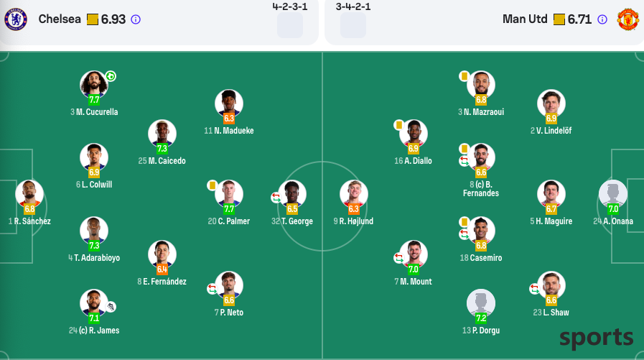Open Man Utd rating info icon
The width and height of the screenshot is (644, 360).
(602, 19)
